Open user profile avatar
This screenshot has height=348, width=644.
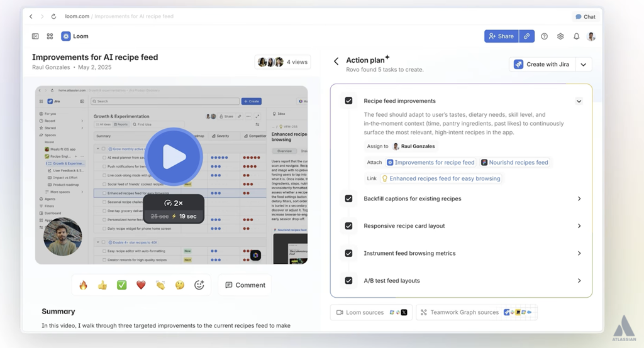click(x=591, y=36)
